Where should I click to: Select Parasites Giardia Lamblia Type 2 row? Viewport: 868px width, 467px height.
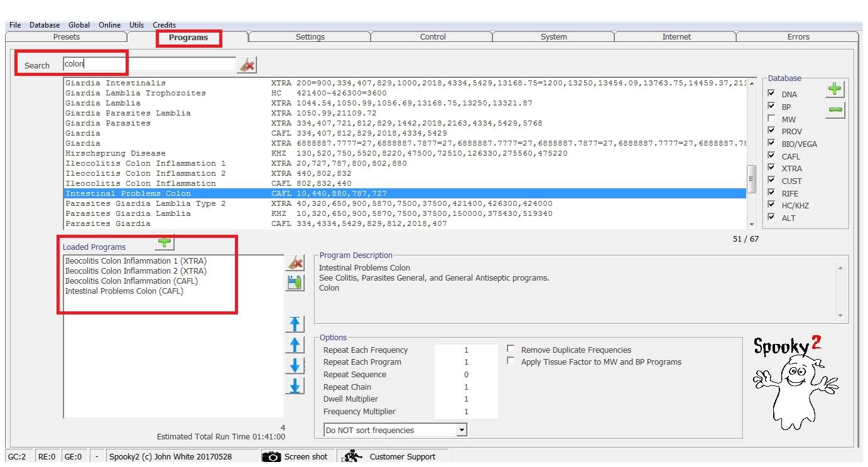(x=405, y=203)
